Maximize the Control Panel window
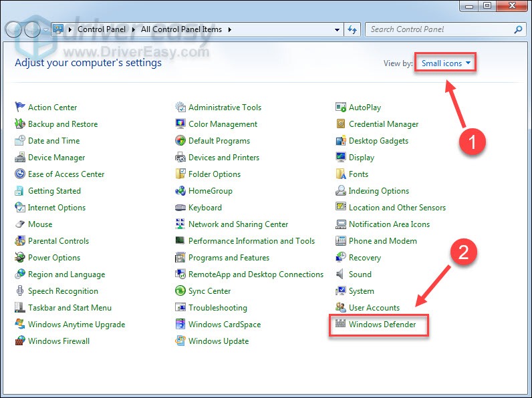The height and width of the screenshot is (398, 532). [x=487, y=5]
